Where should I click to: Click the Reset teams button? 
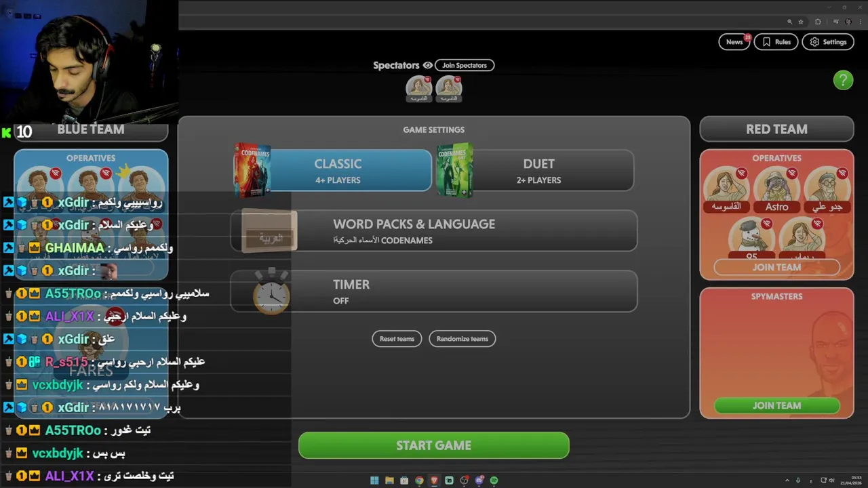397,339
